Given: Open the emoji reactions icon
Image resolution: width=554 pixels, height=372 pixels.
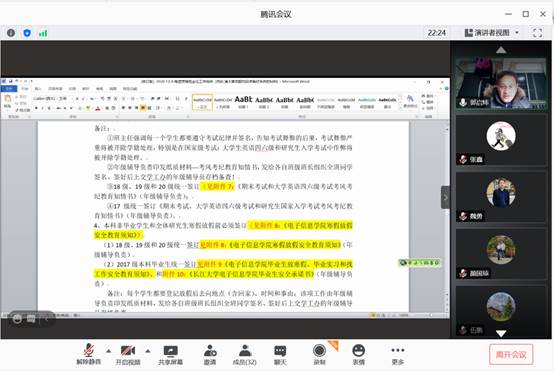Looking at the screenshot, I should click(358, 355).
